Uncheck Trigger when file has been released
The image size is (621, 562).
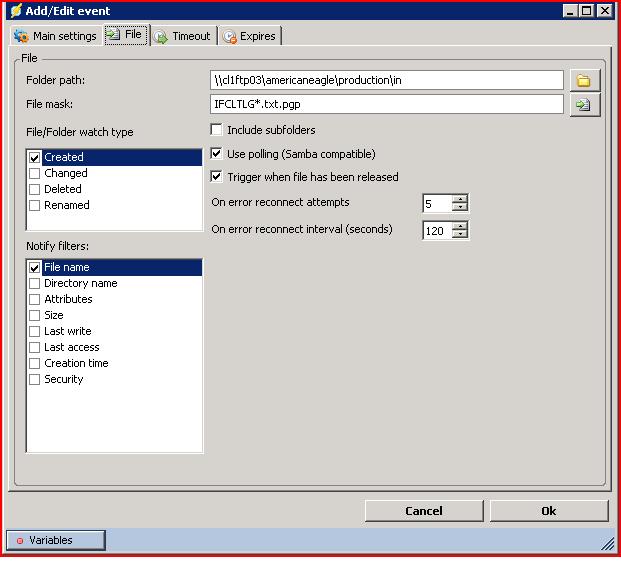coord(217,177)
